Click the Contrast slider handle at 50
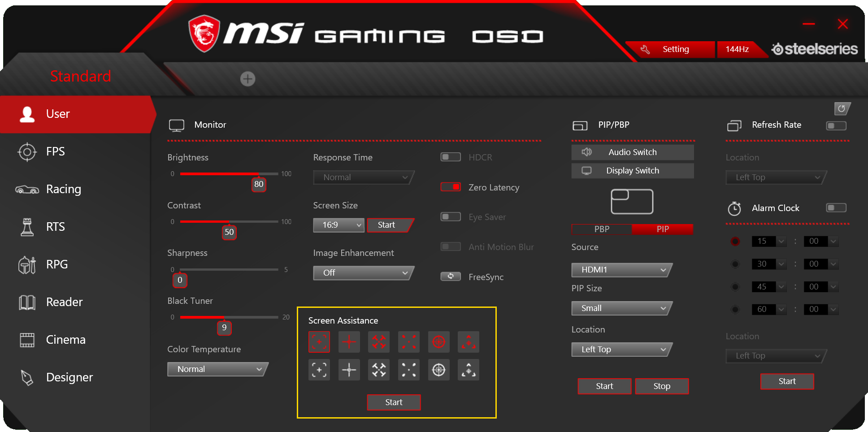868x432 pixels. (x=229, y=232)
